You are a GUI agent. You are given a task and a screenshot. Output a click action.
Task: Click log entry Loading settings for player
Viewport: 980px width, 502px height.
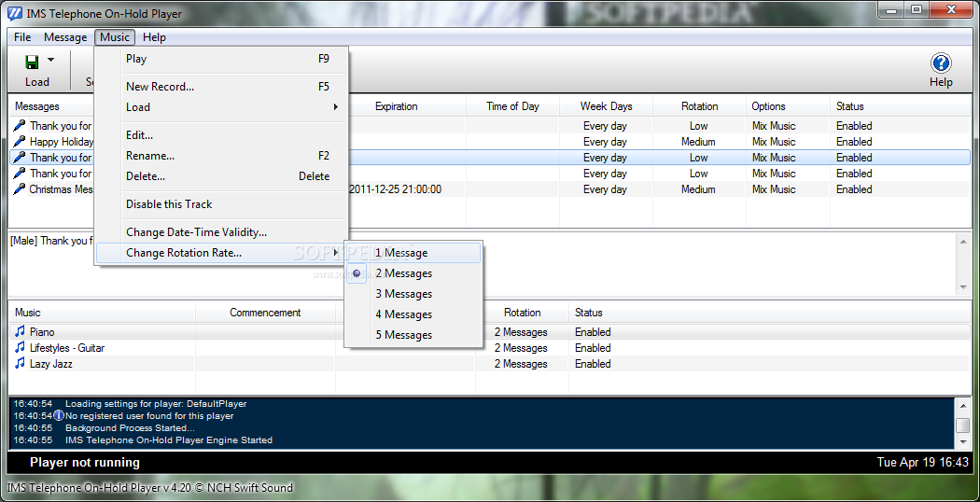pyautogui.click(x=156, y=404)
